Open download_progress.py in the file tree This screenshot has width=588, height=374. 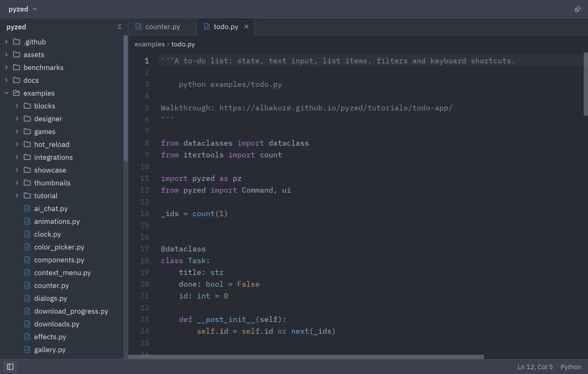[61, 311]
